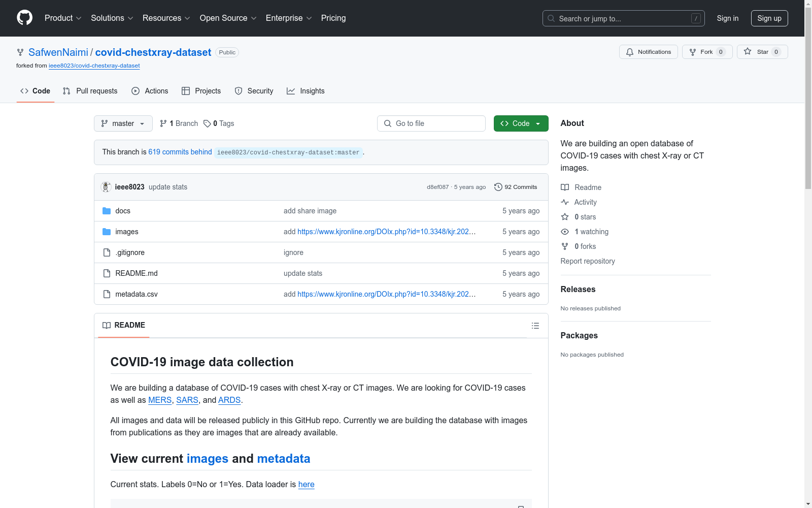Switch to the Code tab
Image resolution: width=812 pixels, height=508 pixels.
tap(36, 91)
